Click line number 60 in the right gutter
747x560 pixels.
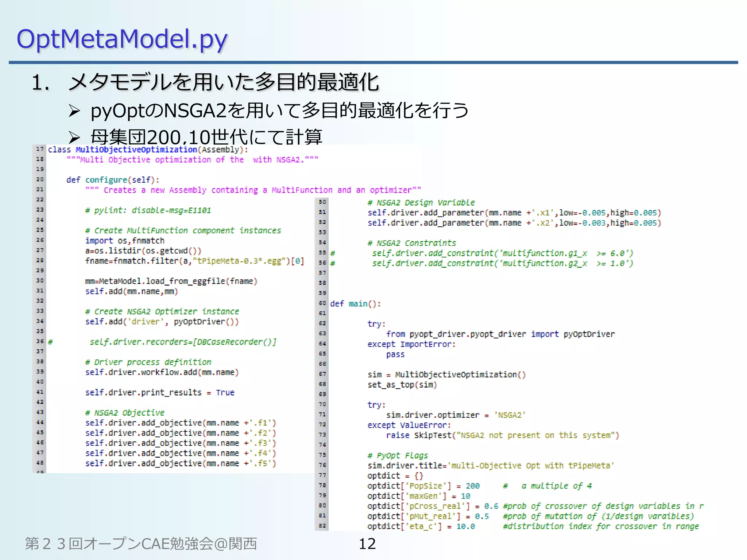322,303
